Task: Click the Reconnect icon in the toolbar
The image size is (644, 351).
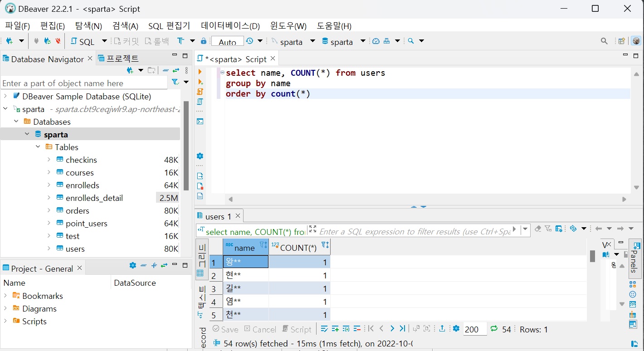Action: (47, 41)
